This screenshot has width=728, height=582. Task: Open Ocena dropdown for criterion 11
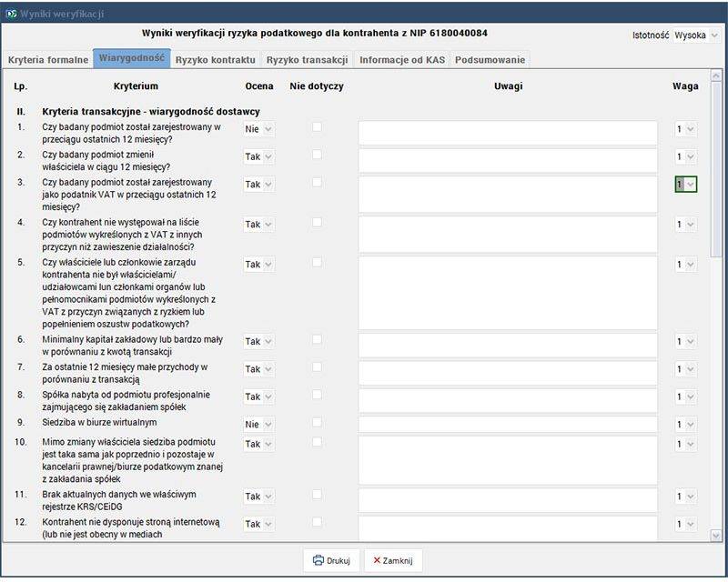click(x=258, y=497)
